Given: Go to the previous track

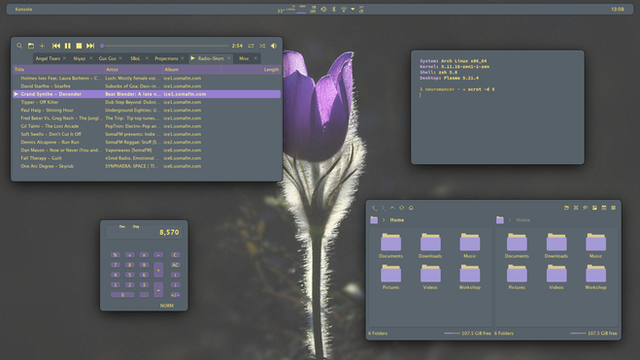Looking at the screenshot, I should 56,46.
